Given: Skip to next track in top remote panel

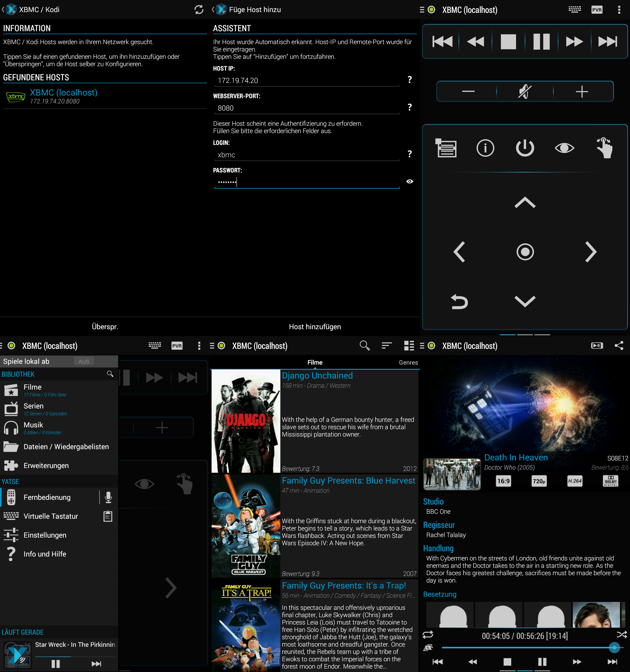Looking at the screenshot, I should pos(607,41).
